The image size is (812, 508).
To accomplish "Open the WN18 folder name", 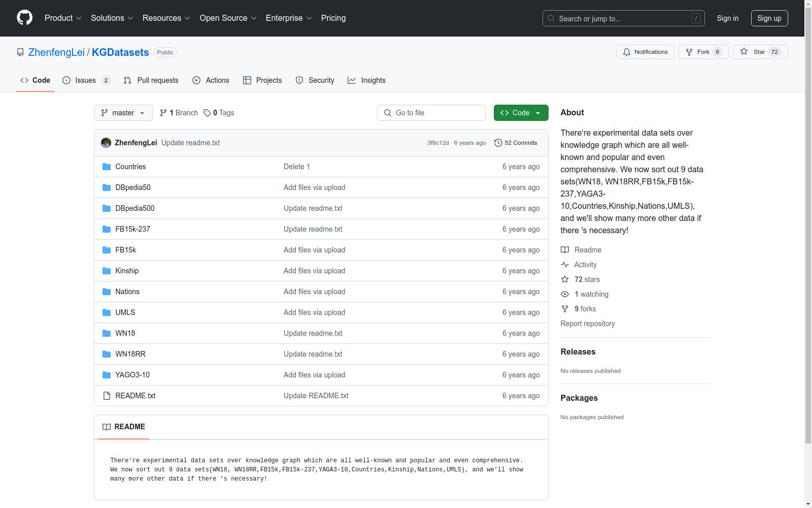I will coord(125,333).
